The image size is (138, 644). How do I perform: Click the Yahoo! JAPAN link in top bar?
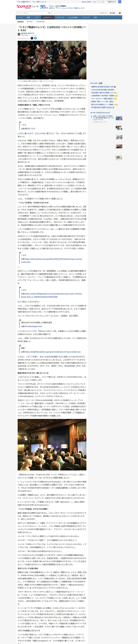86,2
